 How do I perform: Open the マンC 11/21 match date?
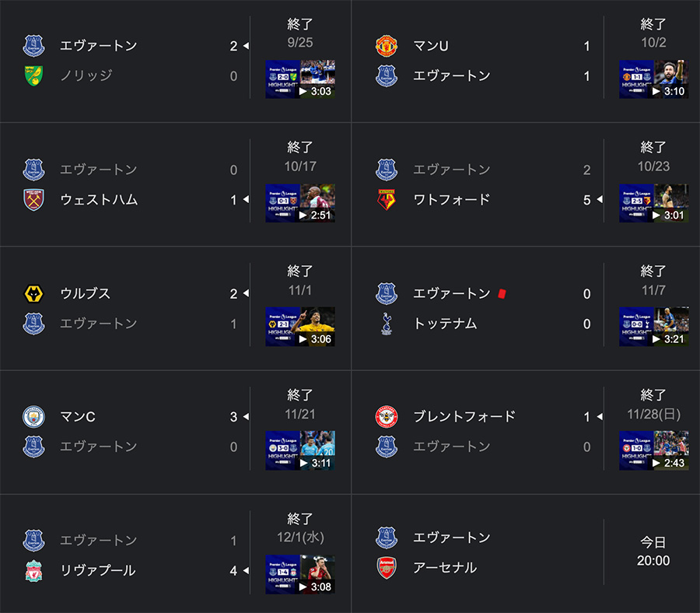coord(300,415)
